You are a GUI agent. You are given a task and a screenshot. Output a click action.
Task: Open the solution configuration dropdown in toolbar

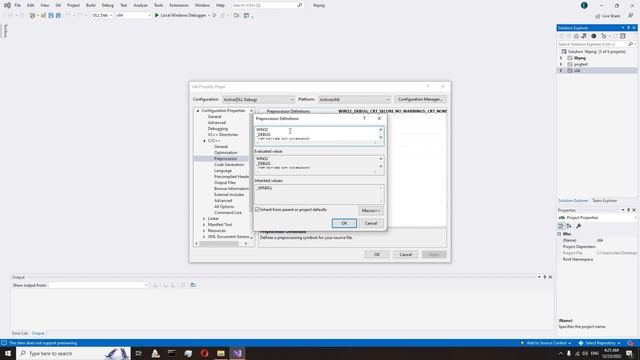tap(102, 16)
